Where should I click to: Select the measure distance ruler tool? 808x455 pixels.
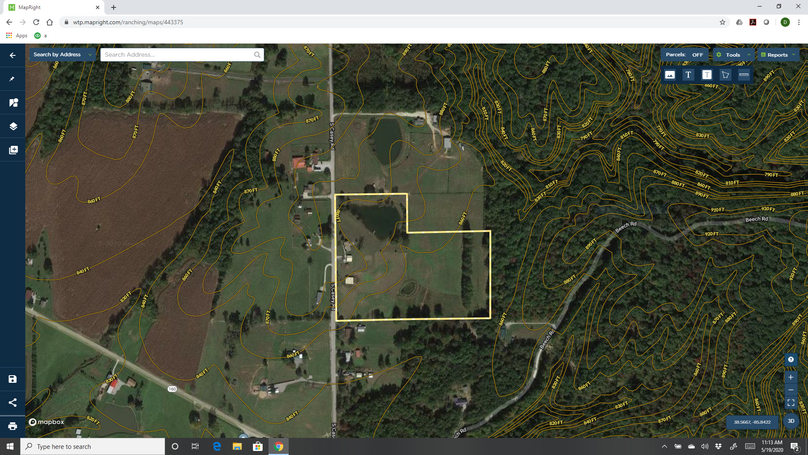tap(744, 75)
